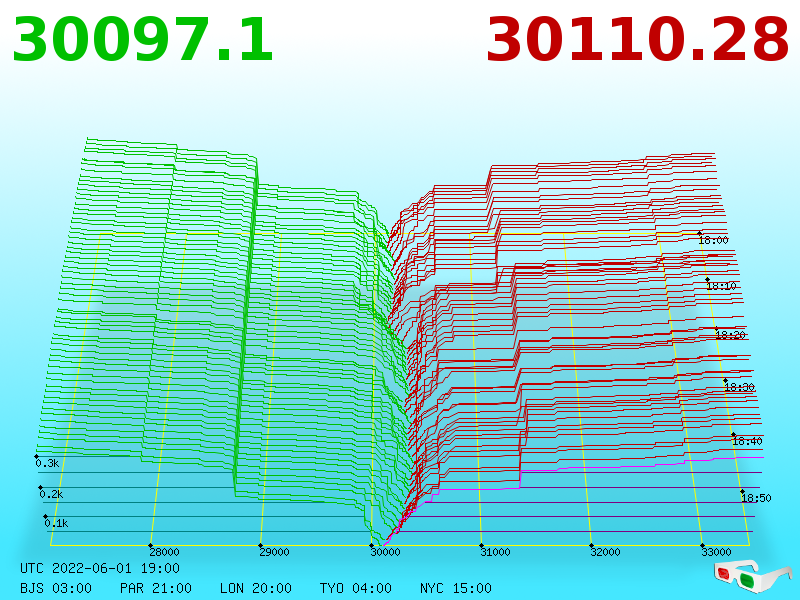Image resolution: width=800 pixels, height=600 pixels.
Task: Click the LON 20:00 time
Action: tap(256, 588)
